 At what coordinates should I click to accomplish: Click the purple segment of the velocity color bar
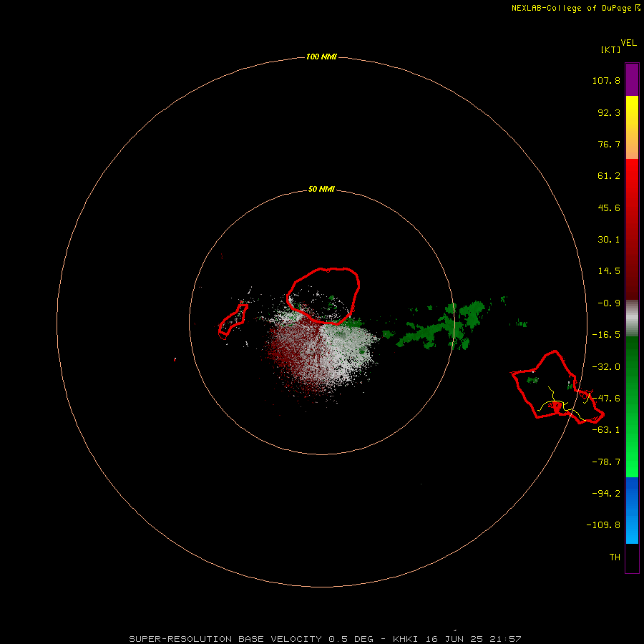(632, 79)
